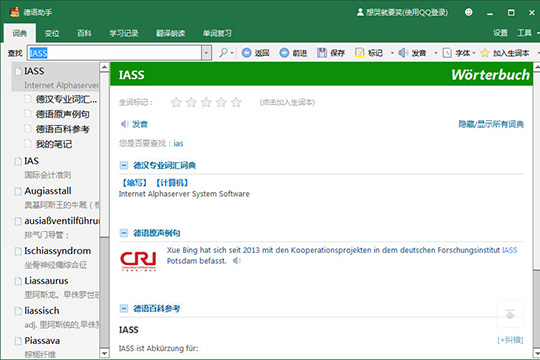The width and height of the screenshot is (540, 360).
Task: Open dropdown arrow next to 字体
Action: 474,53
